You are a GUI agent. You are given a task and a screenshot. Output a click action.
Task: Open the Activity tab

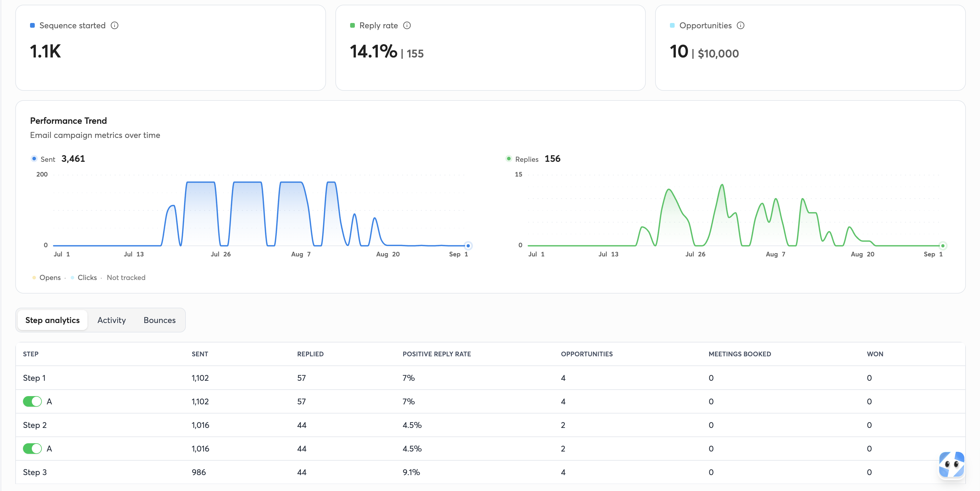[112, 320]
